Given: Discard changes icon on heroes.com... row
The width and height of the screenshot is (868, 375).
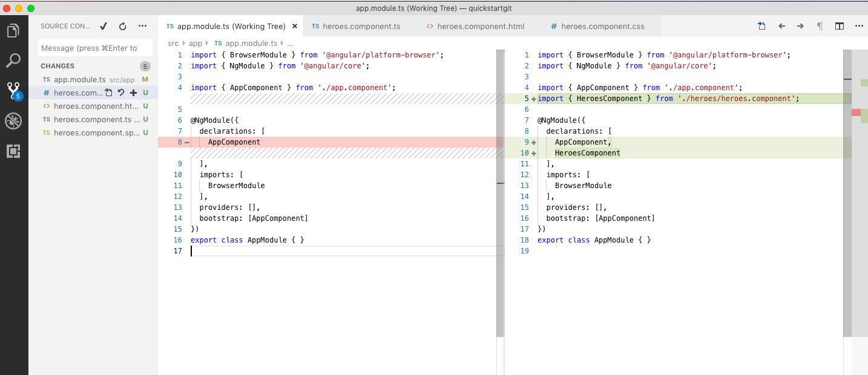Looking at the screenshot, I should pyautogui.click(x=121, y=93).
